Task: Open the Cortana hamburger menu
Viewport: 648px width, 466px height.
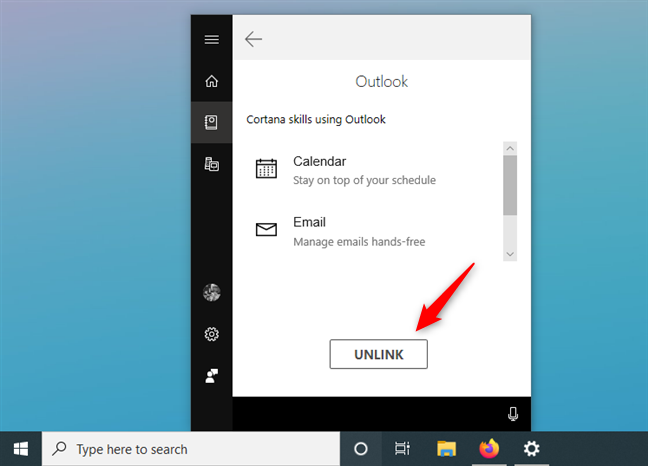Action: coord(212,39)
